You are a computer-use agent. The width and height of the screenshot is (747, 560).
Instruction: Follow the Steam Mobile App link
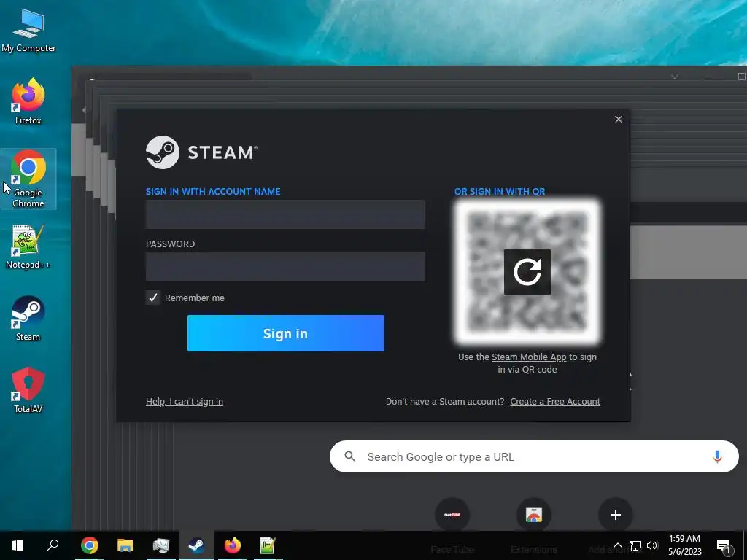pyautogui.click(x=529, y=357)
